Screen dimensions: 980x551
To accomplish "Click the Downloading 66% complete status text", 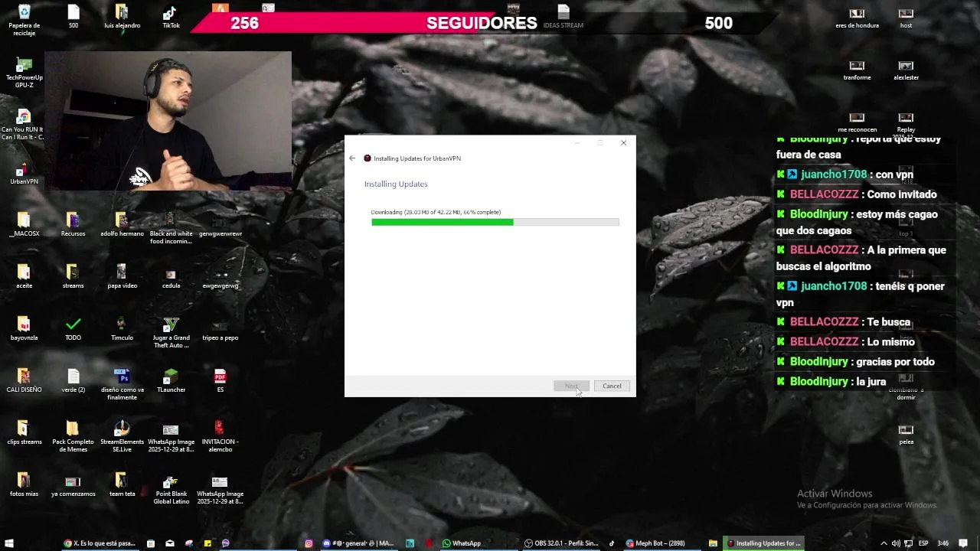I will point(436,212).
